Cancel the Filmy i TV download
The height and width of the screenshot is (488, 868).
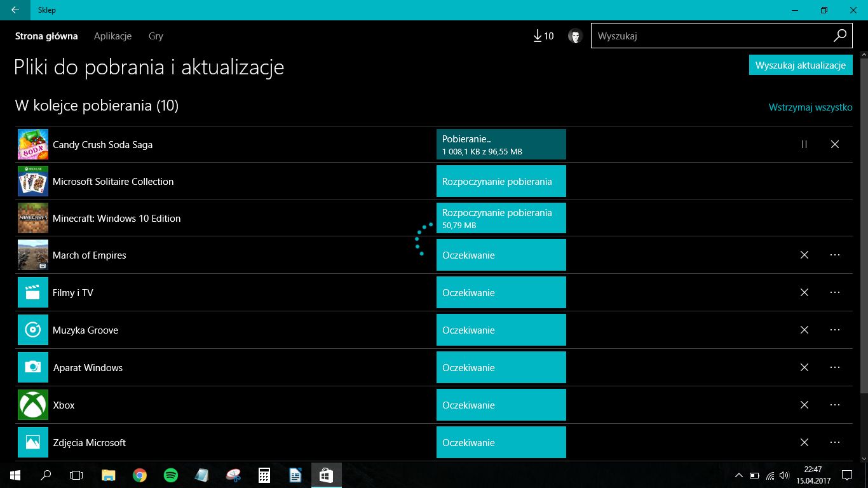(x=804, y=292)
